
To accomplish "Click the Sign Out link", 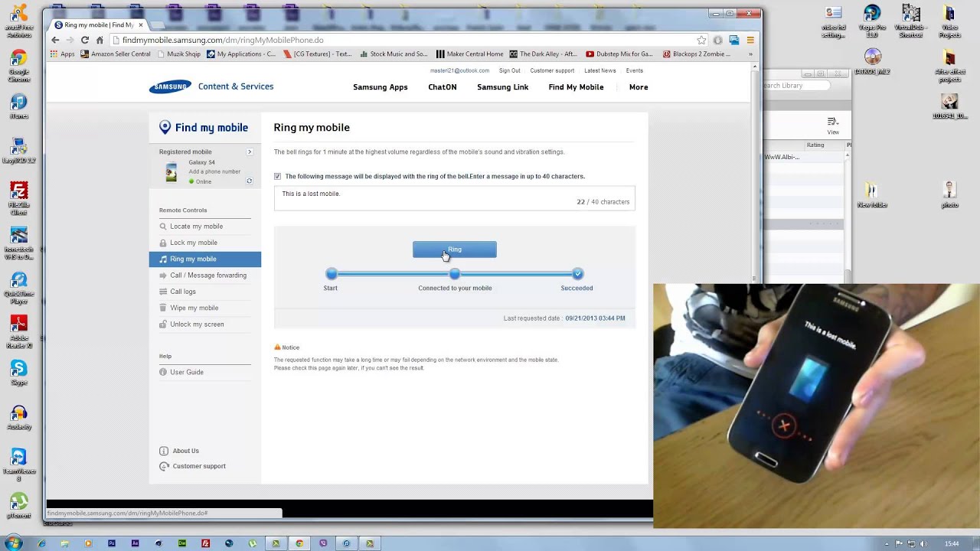I will [509, 71].
